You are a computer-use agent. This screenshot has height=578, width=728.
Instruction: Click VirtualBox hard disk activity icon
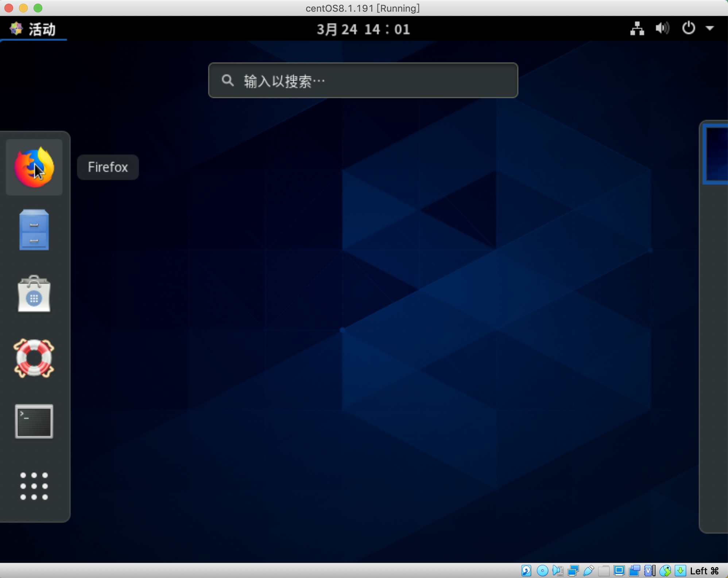click(x=526, y=570)
